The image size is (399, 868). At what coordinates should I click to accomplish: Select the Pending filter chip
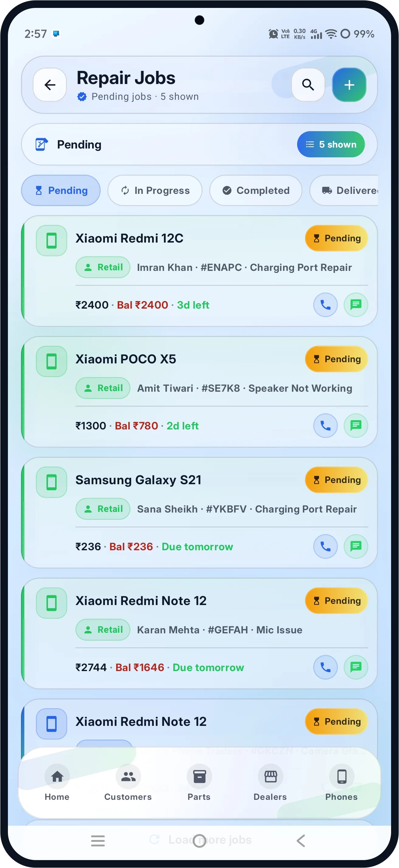(x=61, y=191)
